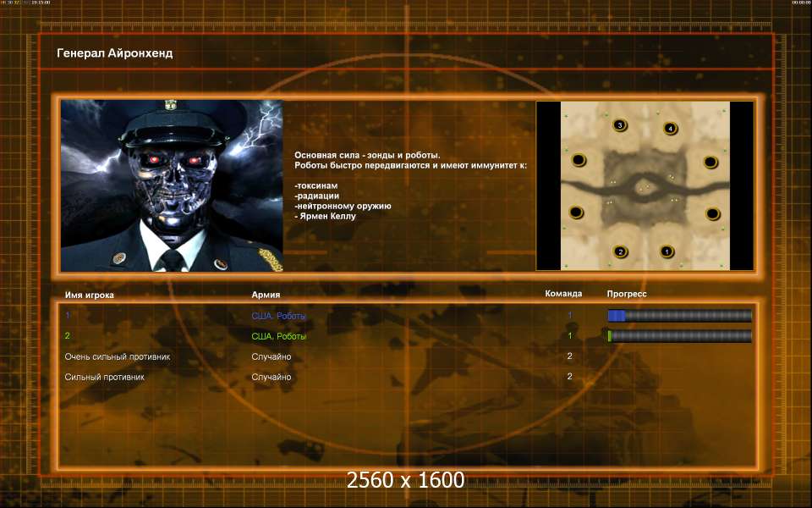Click 'Случайно' army for 'Очень сильный противник'
Viewport: 812px width, 508px height.
click(272, 356)
